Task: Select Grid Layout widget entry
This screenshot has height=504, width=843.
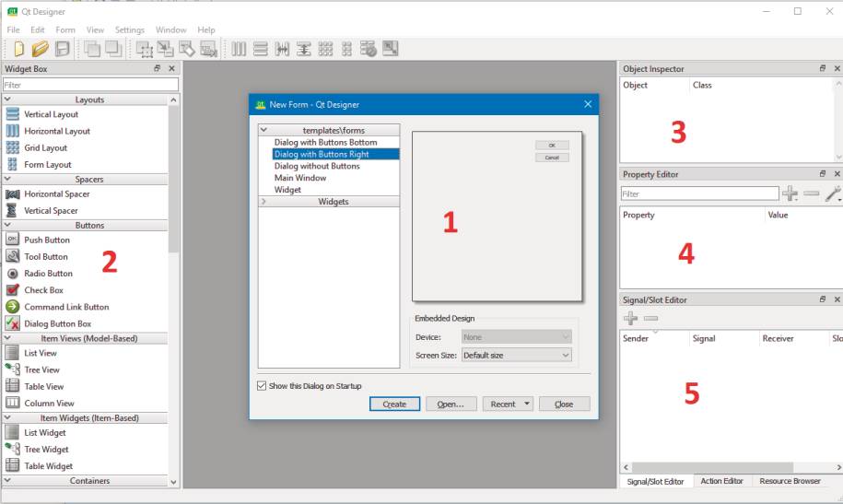Action: tap(46, 147)
